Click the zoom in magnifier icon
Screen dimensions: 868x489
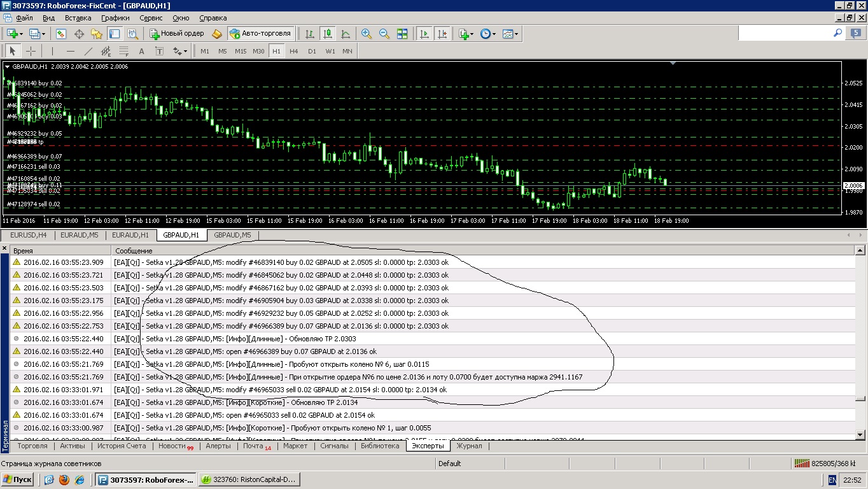coord(367,34)
